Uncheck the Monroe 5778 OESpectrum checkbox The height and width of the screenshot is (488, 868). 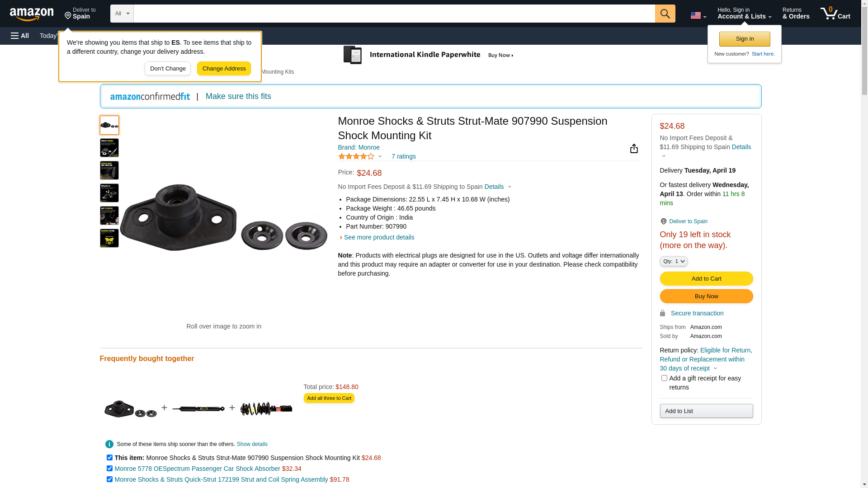(109, 469)
